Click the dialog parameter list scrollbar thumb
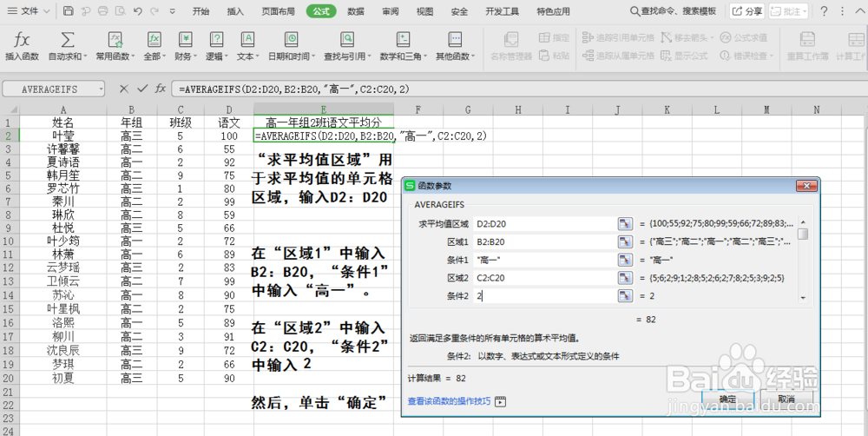The width and height of the screenshot is (868, 436). click(803, 234)
